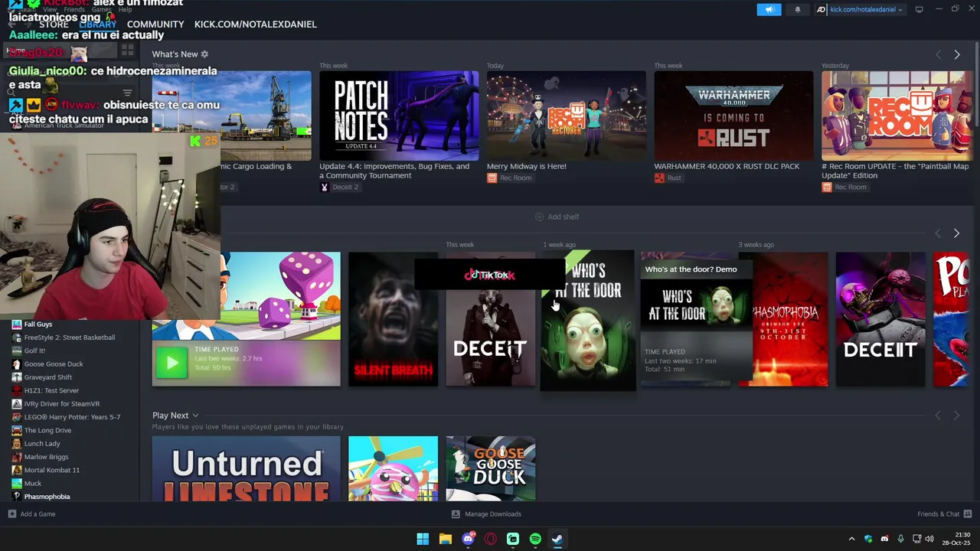Advance recent games shelf with right arrow
This screenshot has height=551, width=980.
pyautogui.click(x=956, y=233)
